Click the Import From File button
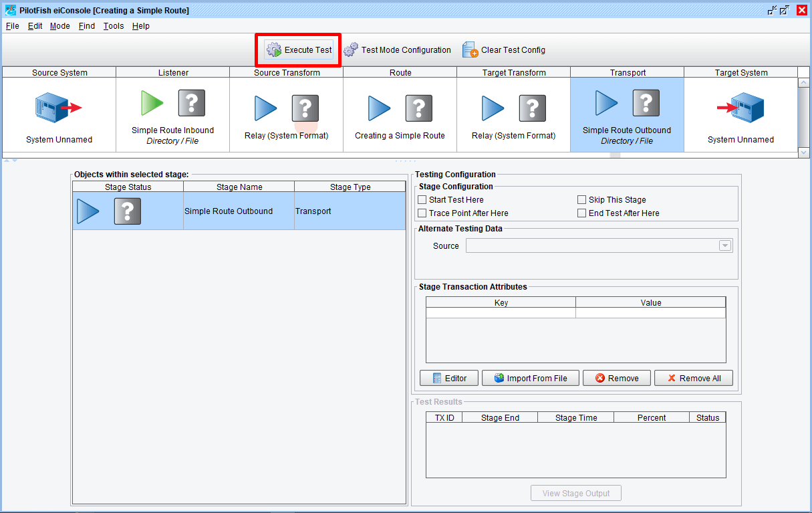This screenshot has width=812, height=513. pos(530,378)
